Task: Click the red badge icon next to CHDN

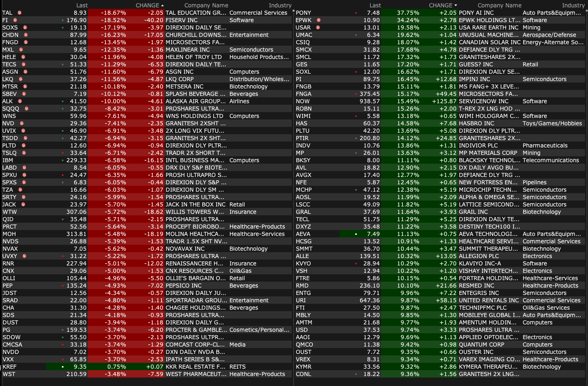Action: point(26,35)
